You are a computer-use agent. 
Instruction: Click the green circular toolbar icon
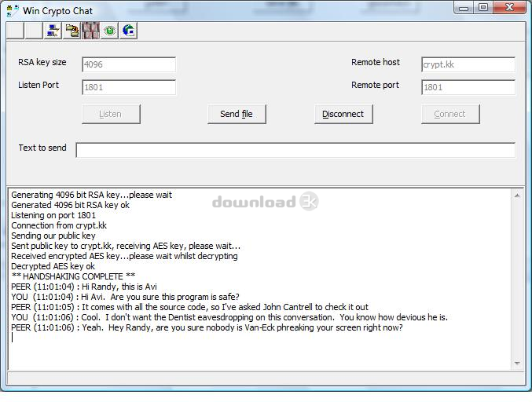(x=109, y=31)
